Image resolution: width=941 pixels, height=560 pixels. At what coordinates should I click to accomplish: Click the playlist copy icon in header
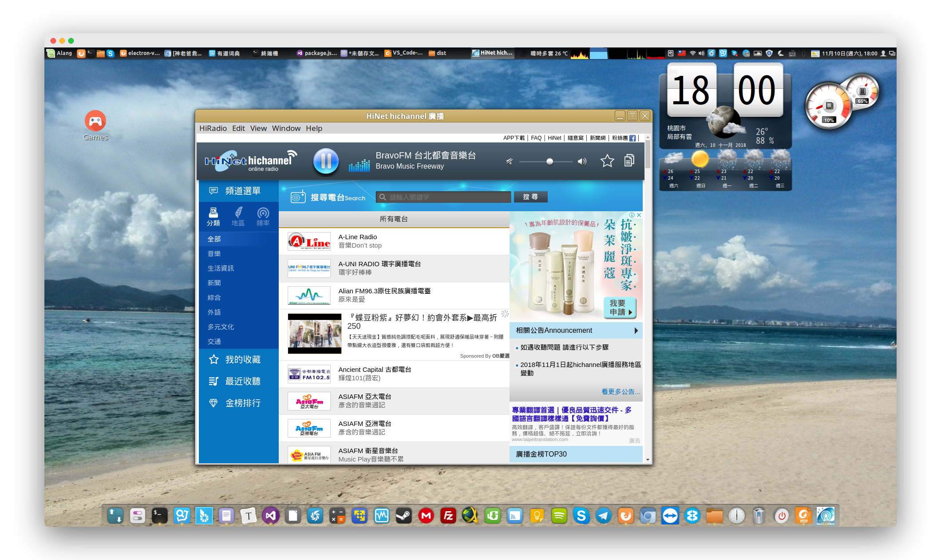[x=629, y=161]
